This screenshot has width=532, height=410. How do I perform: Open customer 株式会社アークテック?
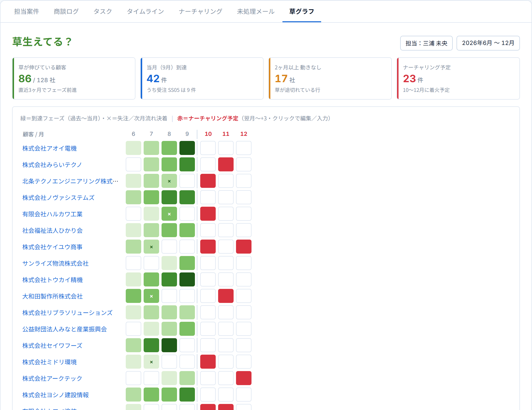pyautogui.click(x=52, y=378)
